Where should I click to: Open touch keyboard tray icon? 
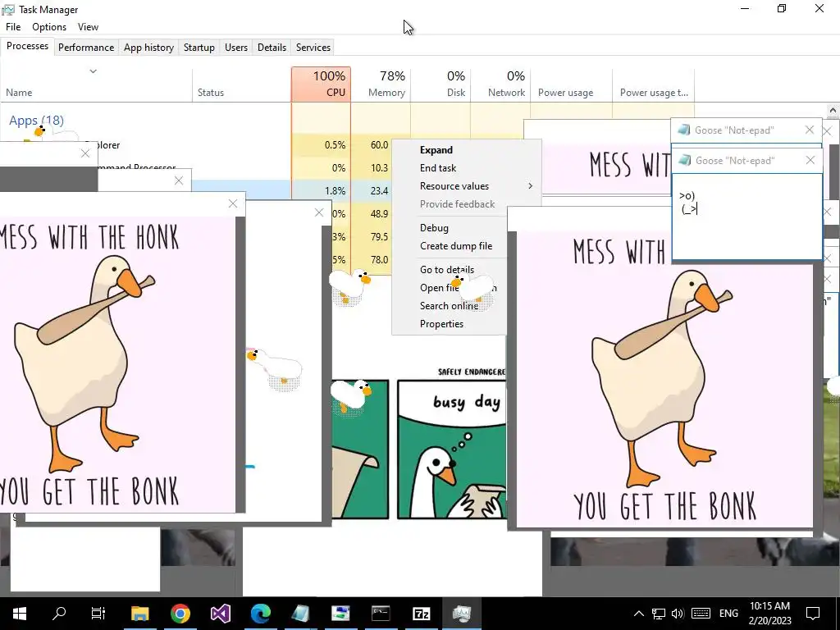click(701, 614)
